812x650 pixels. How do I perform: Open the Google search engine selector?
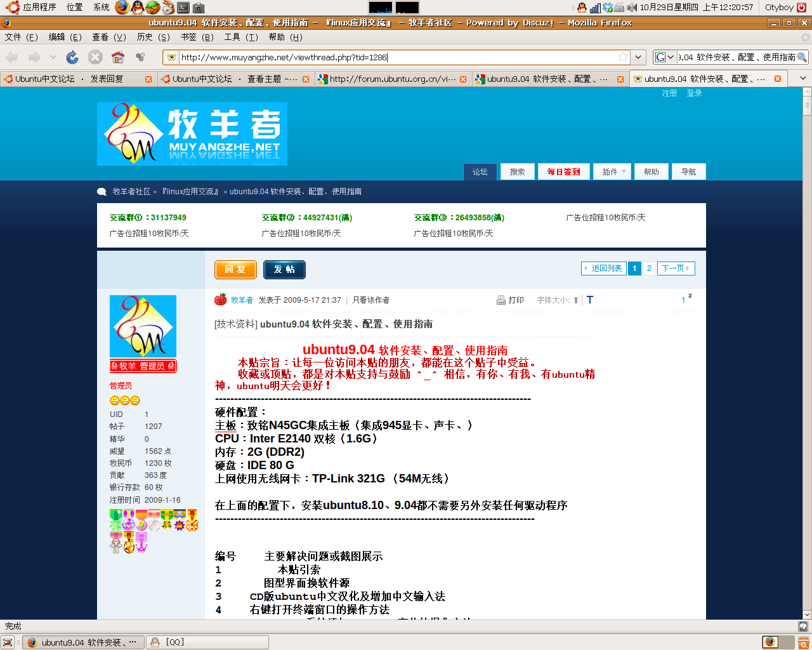[x=664, y=57]
